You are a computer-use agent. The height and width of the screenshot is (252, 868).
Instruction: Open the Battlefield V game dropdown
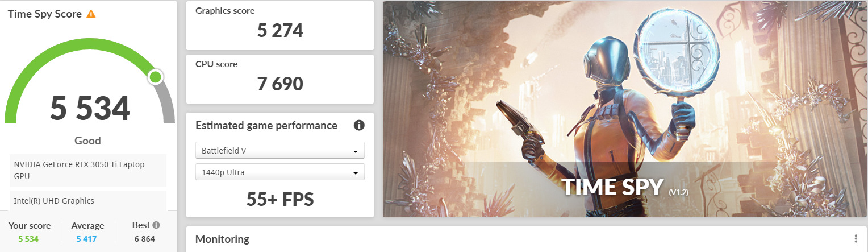tap(280, 151)
